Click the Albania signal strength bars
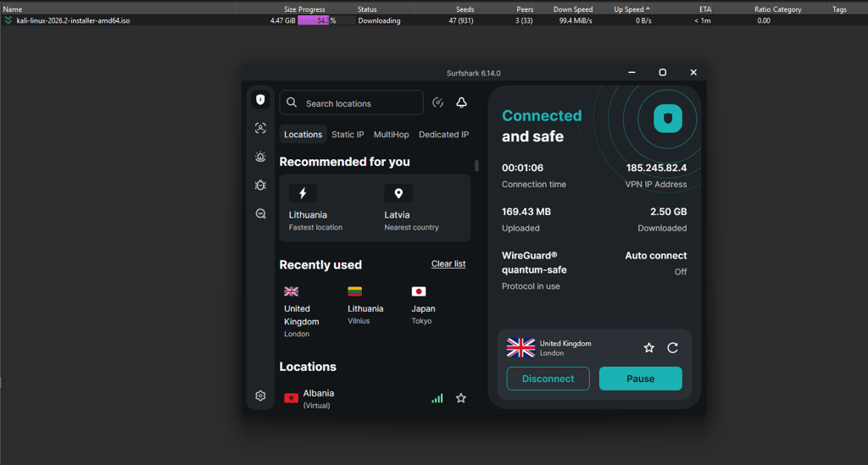This screenshot has width=868, height=465. click(x=437, y=398)
